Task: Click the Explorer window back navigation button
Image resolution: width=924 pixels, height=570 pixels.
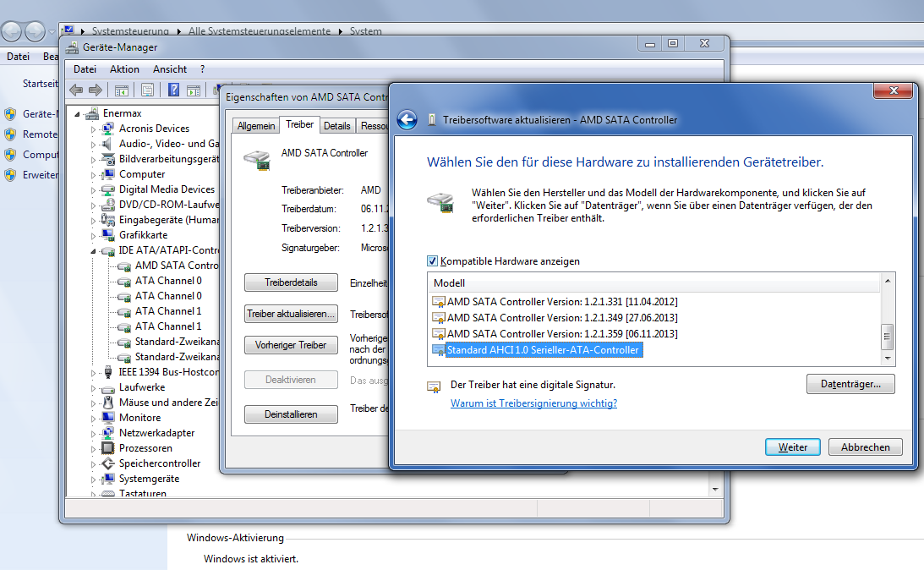Action: (x=12, y=31)
